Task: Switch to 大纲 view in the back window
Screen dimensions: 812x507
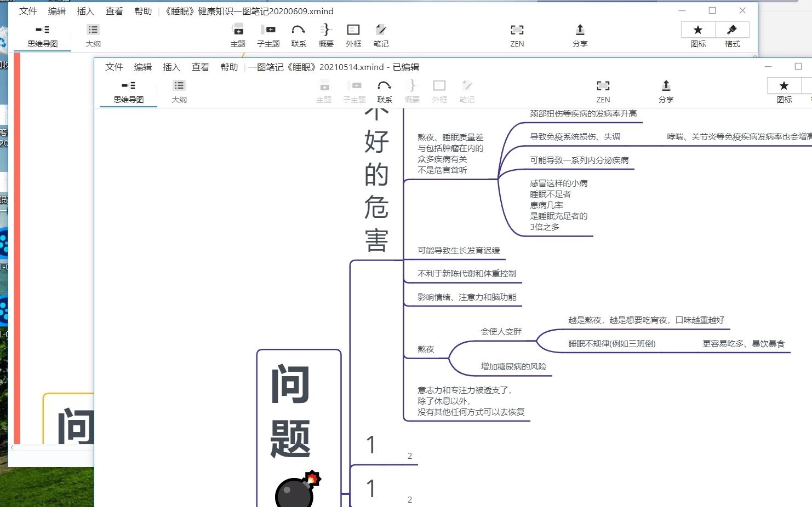Action: 93,36
